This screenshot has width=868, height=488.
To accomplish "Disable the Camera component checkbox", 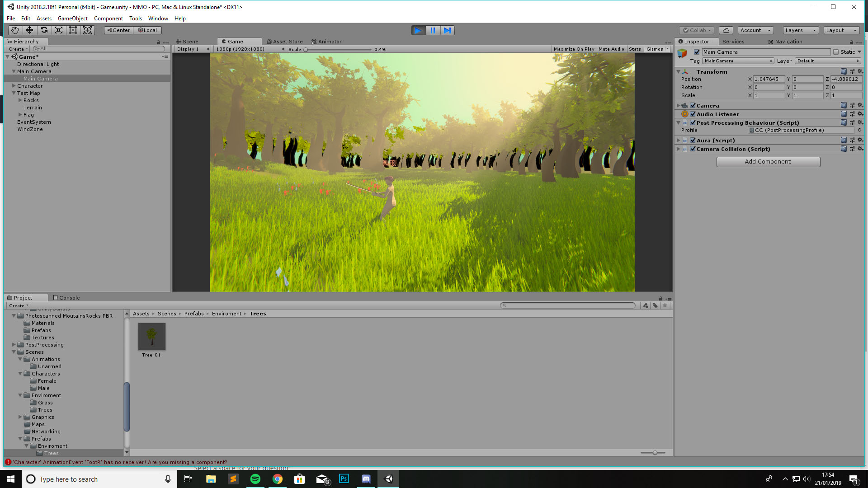I will pos(693,105).
